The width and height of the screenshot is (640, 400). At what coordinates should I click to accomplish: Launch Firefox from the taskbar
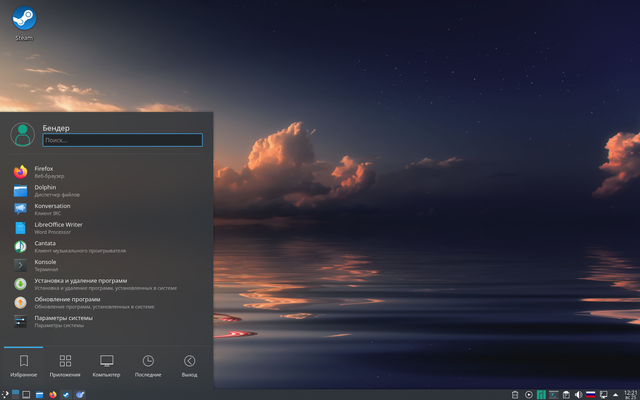[x=53, y=395]
